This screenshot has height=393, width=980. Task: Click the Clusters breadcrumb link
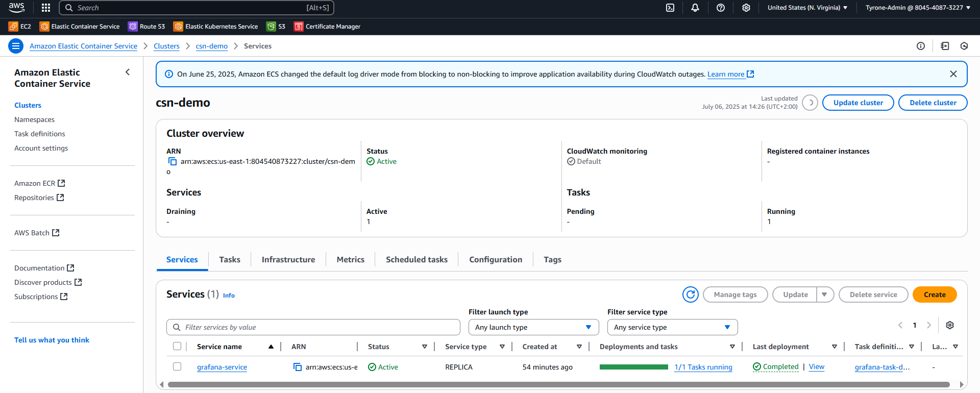[166, 46]
